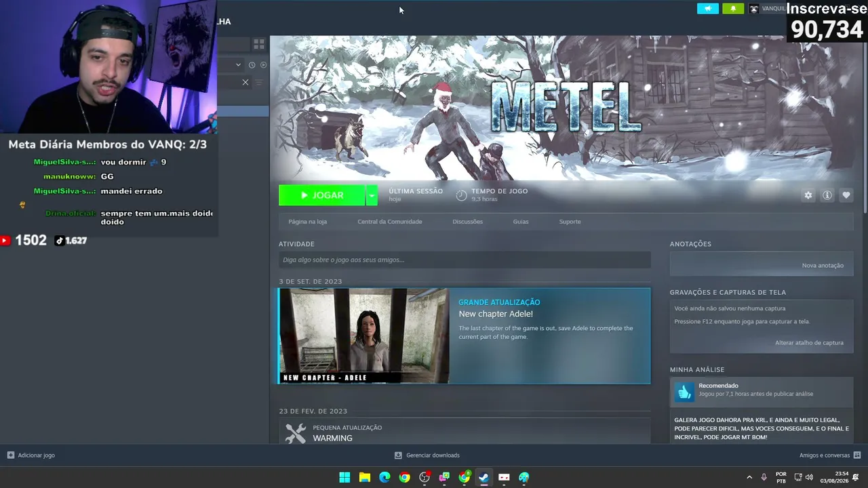The width and height of the screenshot is (868, 488).
Task: Click the POR PTB language indicator
Action: pos(781,477)
